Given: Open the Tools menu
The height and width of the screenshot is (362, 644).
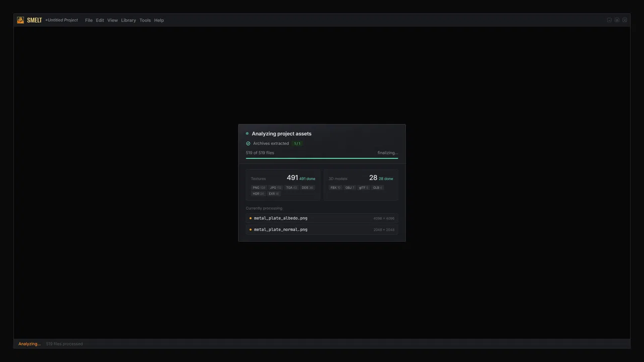Looking at the screenshot, I should pyautogui.click(x=145, y=20).
